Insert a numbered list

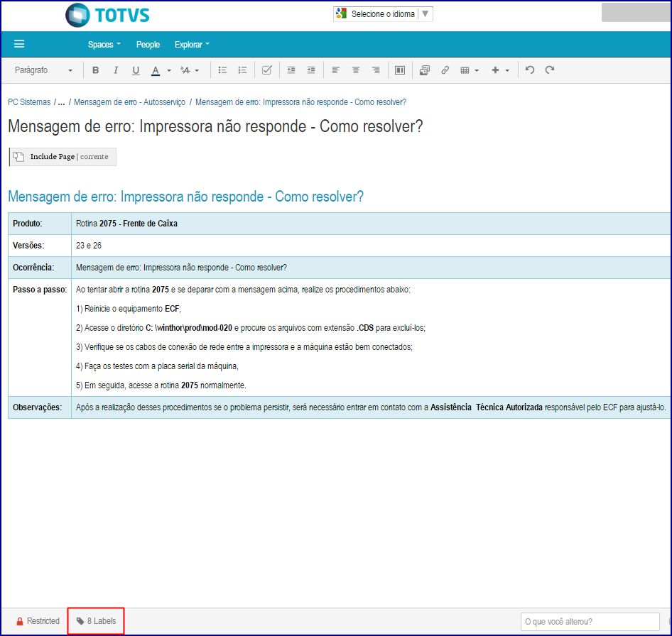pyautogui.click(x=242, y=70)
